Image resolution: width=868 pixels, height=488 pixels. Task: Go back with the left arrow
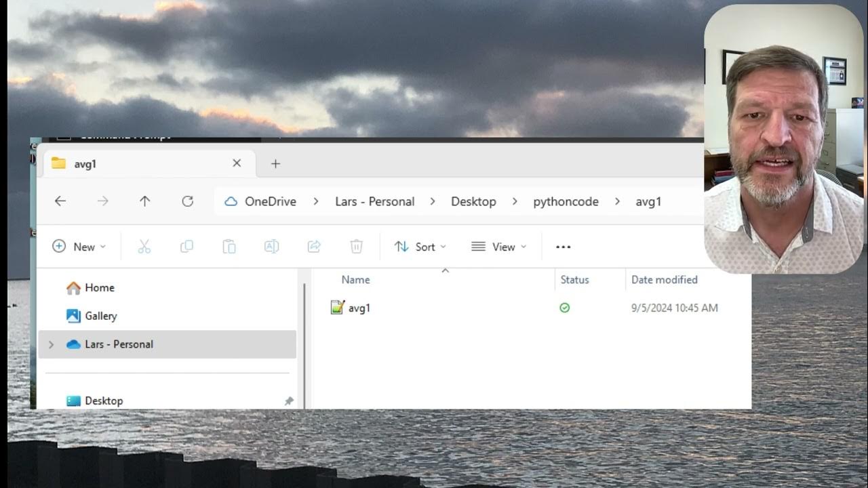point(60,201)
